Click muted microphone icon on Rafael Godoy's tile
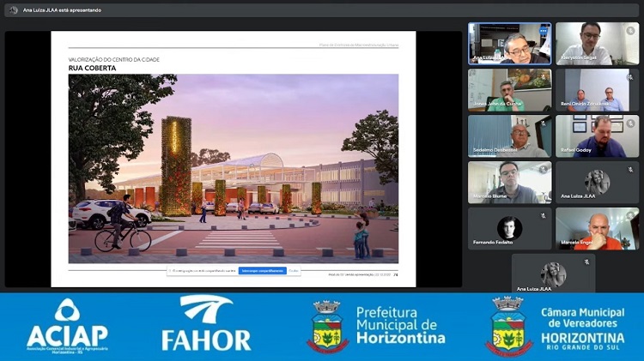This screenshot has height=361, width=644. (631, 123)
